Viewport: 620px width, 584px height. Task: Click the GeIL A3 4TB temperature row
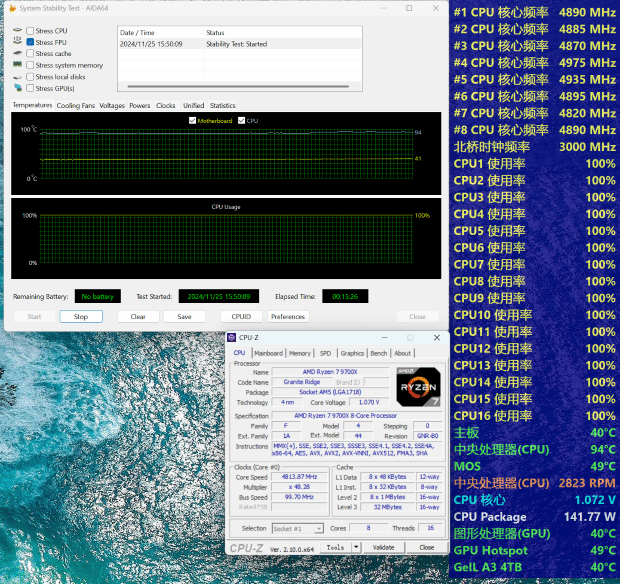tap(535, 567)
